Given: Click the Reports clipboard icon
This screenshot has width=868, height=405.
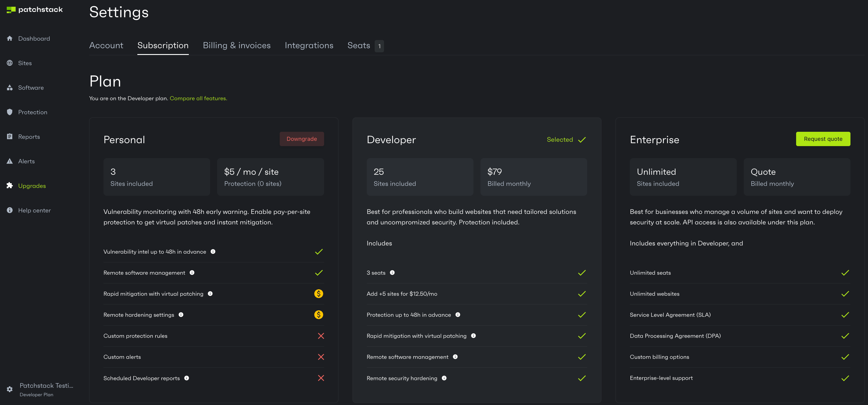Looking at the screenshot, I should pyautogui.click(x=10, y=136).
